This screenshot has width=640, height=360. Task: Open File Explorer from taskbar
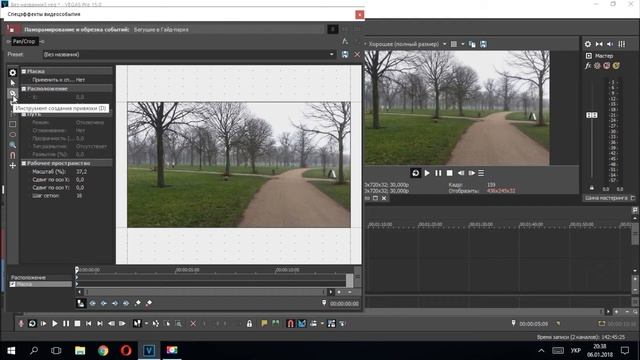pyautogui.click(x=80, y=351)
